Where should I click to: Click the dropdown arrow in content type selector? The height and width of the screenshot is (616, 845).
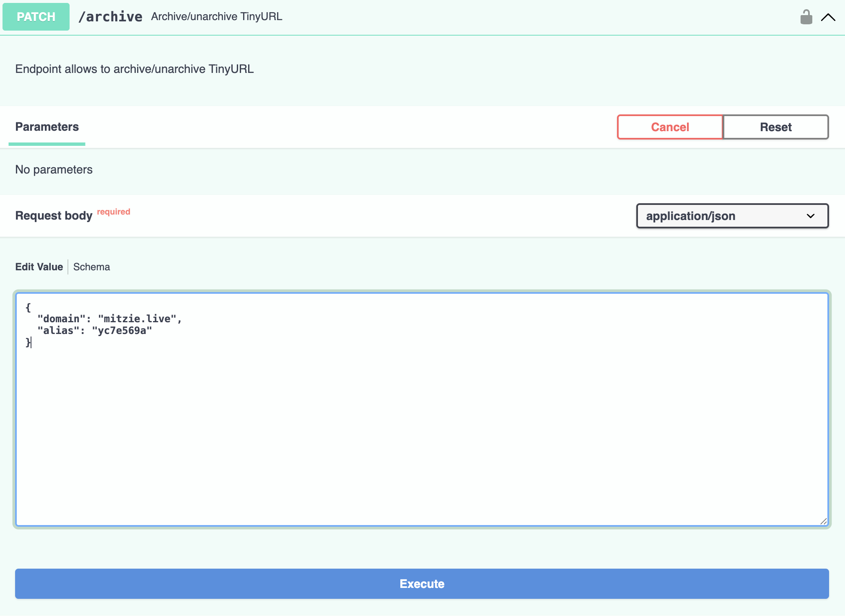click(x=810, y=216)
